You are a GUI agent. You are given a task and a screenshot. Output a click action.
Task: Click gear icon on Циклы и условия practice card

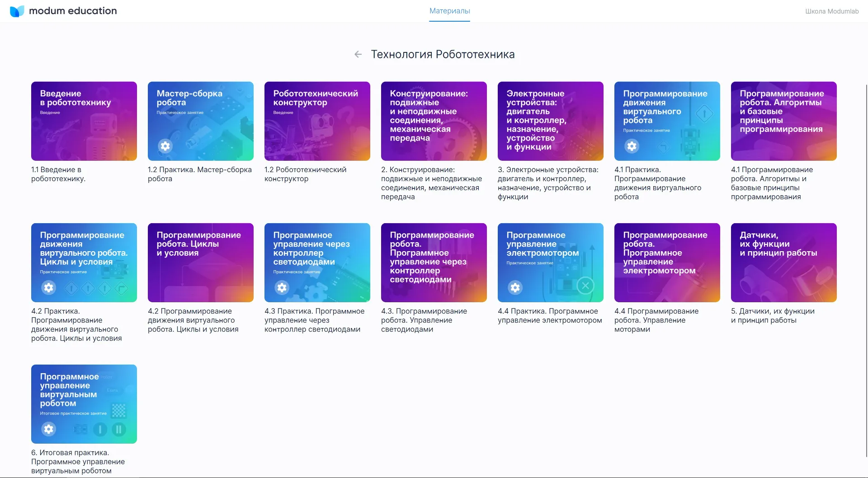[x=48, y=287]
